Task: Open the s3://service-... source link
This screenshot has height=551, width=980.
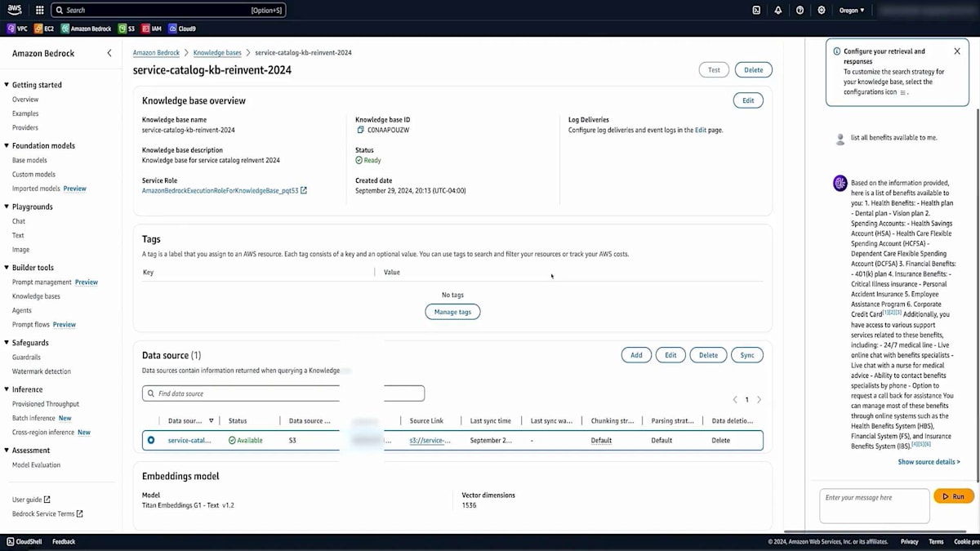Action: click(x=430, y=440)
